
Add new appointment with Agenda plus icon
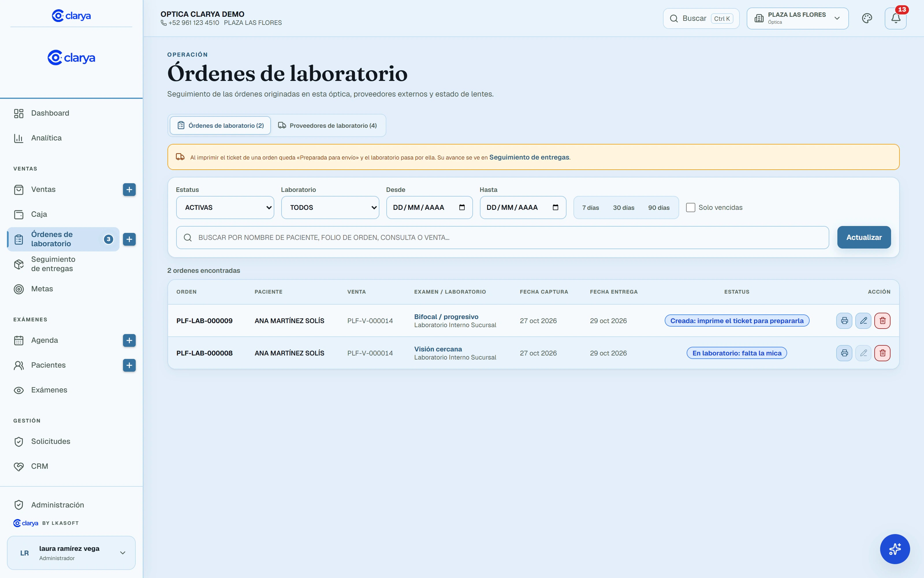pos(129,340)
